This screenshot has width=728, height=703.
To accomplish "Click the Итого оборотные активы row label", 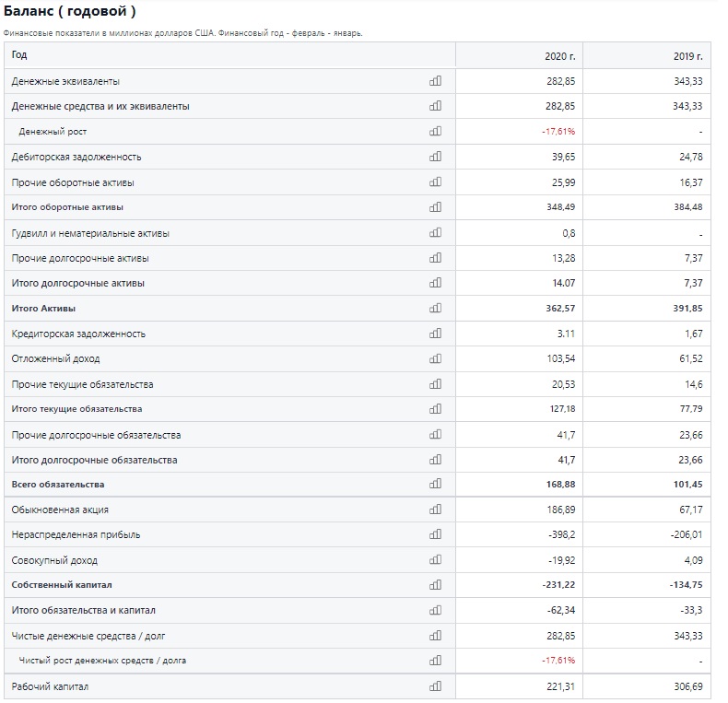I will point(67,207).
